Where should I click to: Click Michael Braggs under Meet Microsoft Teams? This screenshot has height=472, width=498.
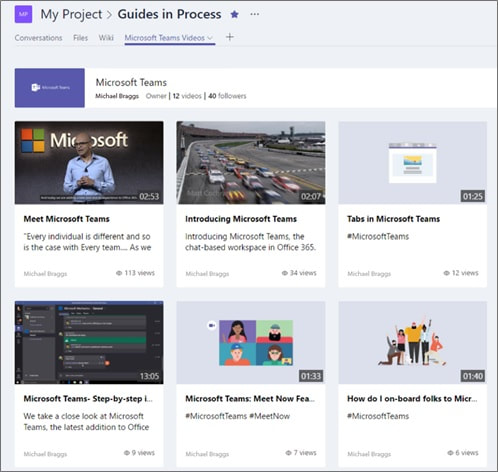pos(45,274)
